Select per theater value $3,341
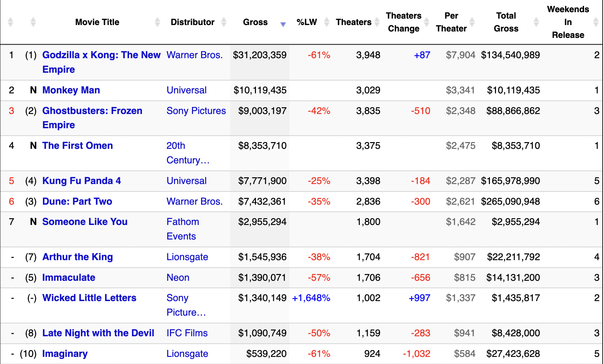This screenshot has width=604, height=364. coord(460,90)
